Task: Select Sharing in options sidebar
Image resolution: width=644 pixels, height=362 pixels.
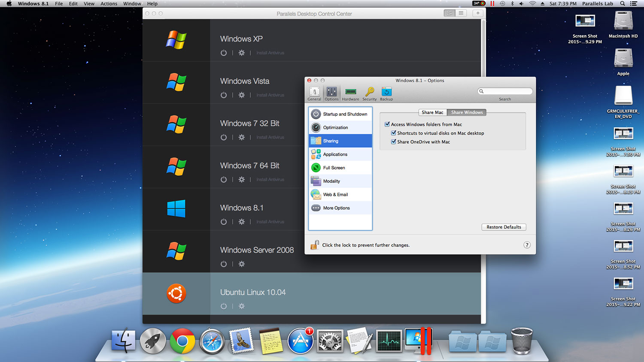Action: coord(340,141)
